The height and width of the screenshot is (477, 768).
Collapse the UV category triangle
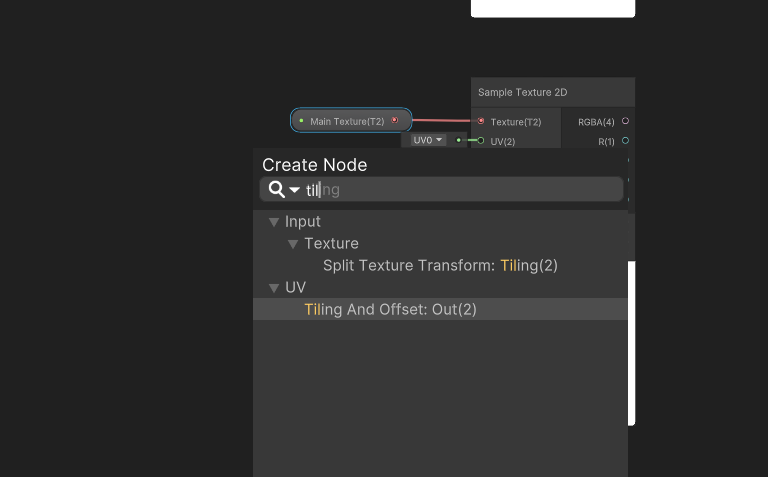(x=274, y=288)
